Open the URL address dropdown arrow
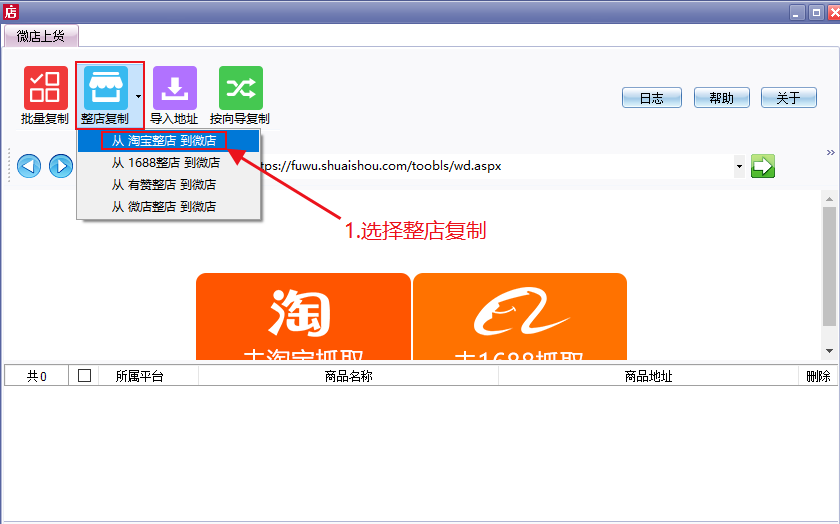Screen dimensions: 840x524 (739, 166)
